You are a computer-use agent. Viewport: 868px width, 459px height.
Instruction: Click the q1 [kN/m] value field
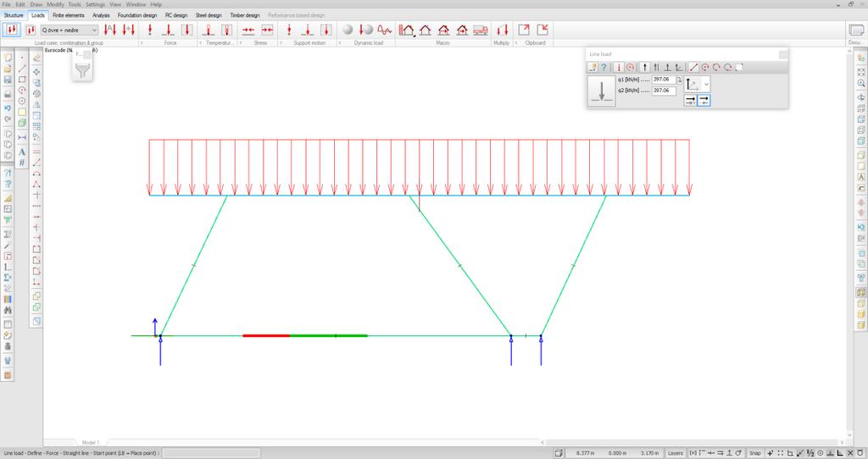664,80
